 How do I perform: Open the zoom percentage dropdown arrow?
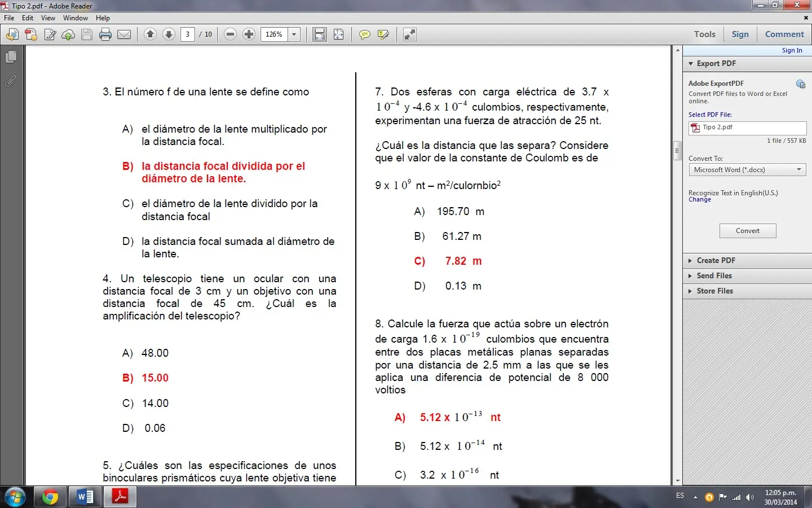pos(294,34)
